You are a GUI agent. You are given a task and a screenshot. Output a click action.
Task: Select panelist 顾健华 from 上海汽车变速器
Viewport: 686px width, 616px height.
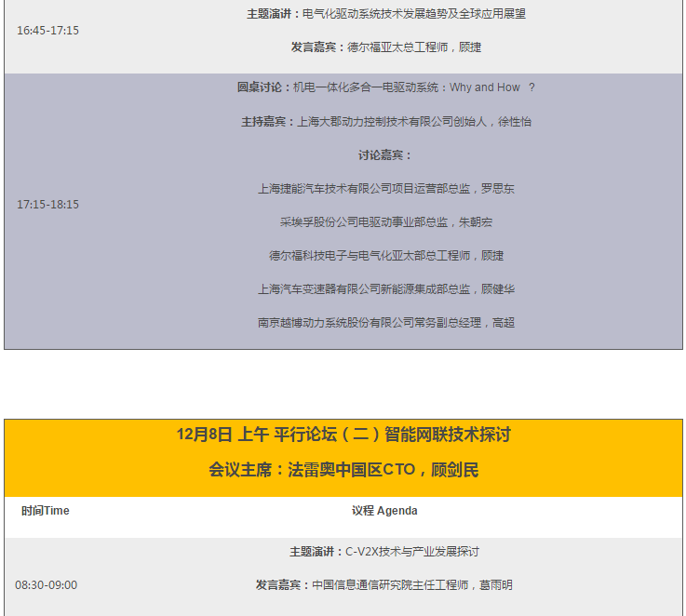click(x=385, y=289)
